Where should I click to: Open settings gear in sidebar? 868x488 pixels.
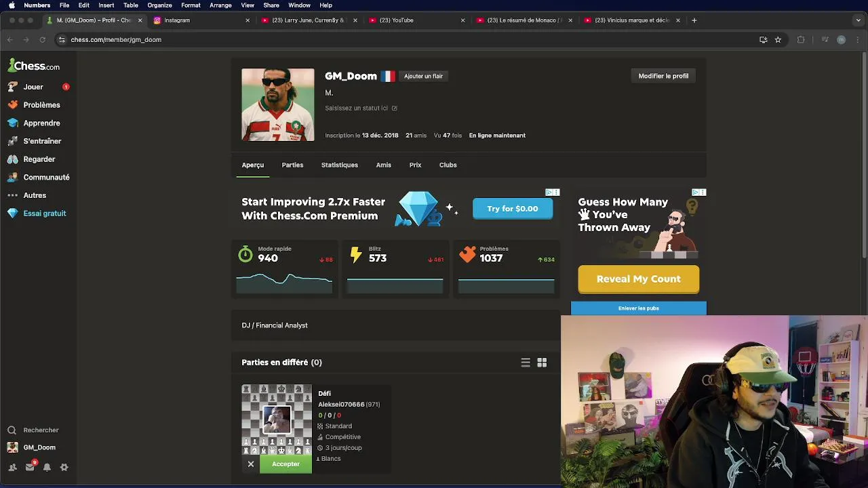pos(64,467)
